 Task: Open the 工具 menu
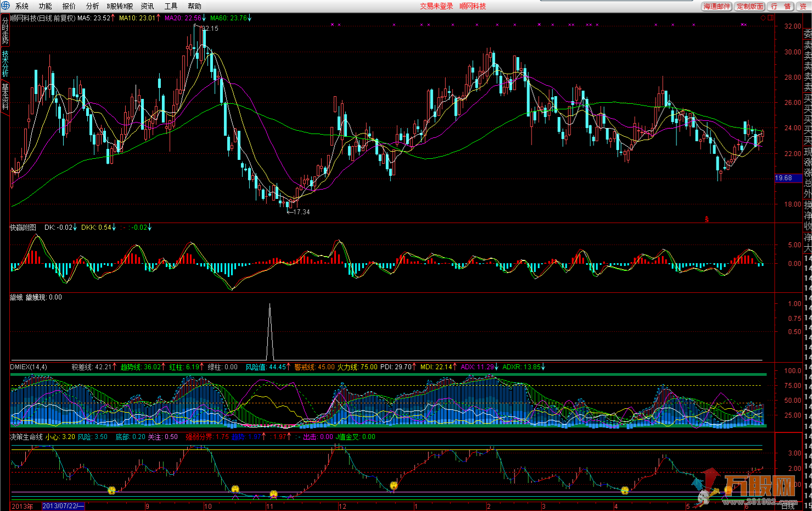tap(171, 6)
